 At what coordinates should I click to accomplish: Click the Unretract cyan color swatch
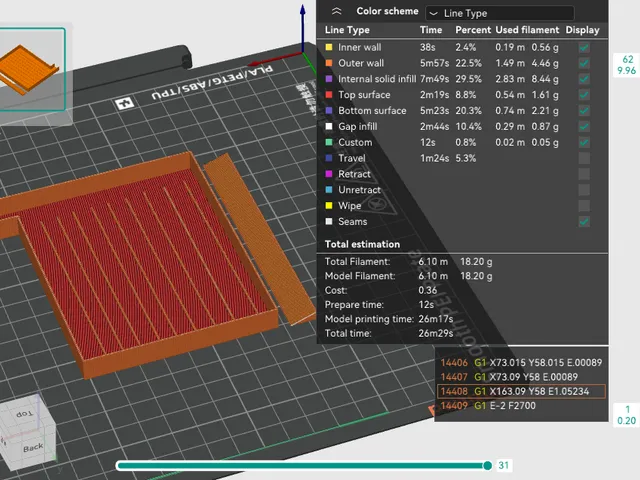coord(329,190)
